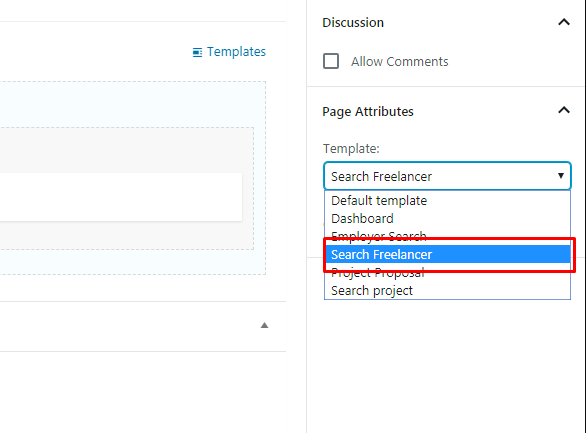This screenshot has height=433, width=586.
Task: Select highlighted Search Freelancer option
Action: point(447,254)
